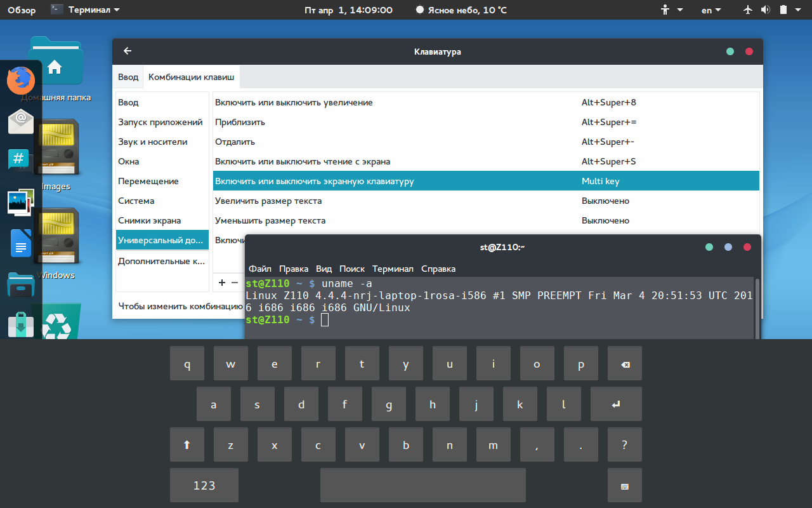Select the Система category

[x=162, y=201]
